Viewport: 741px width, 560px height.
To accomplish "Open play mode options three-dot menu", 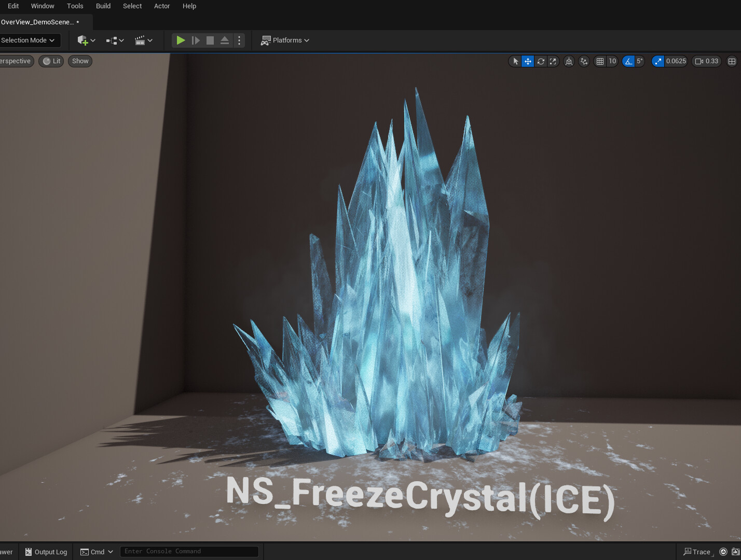I will [x=239, y=40].
